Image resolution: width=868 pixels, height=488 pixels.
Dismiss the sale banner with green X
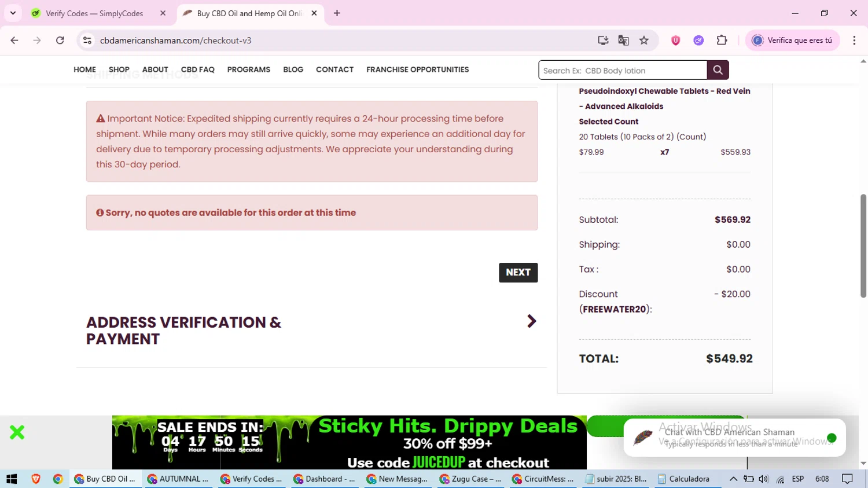pos(17,432)
